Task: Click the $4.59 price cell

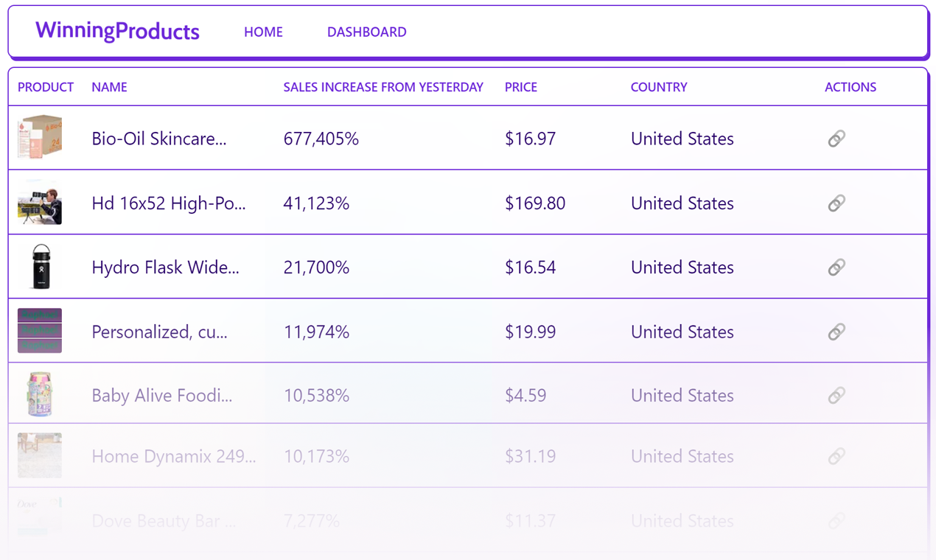Action: [x=525, y=396]
